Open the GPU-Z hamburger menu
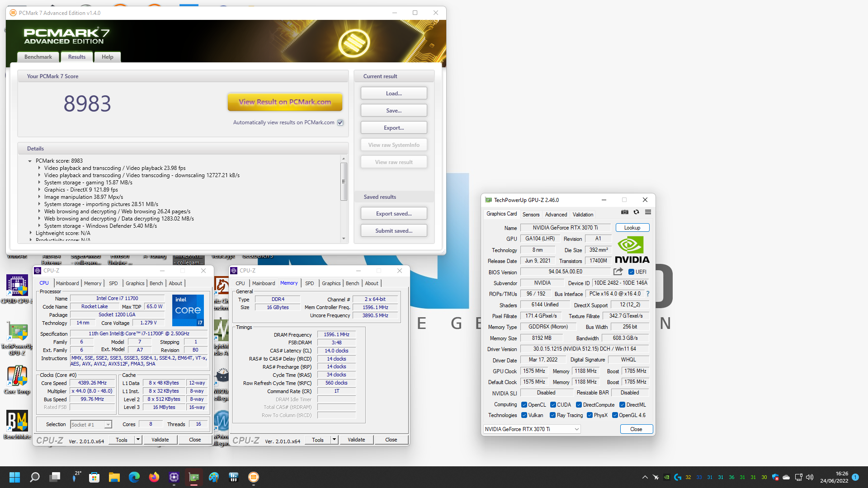This screenshot has width=868, height=488. point(648,212)
